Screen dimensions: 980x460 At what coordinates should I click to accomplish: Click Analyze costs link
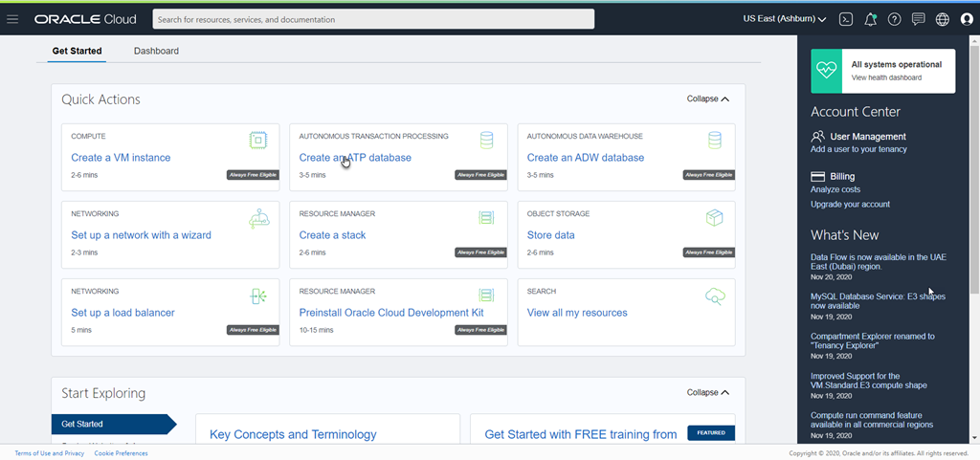pyautogui.click(x=835, y=189)
